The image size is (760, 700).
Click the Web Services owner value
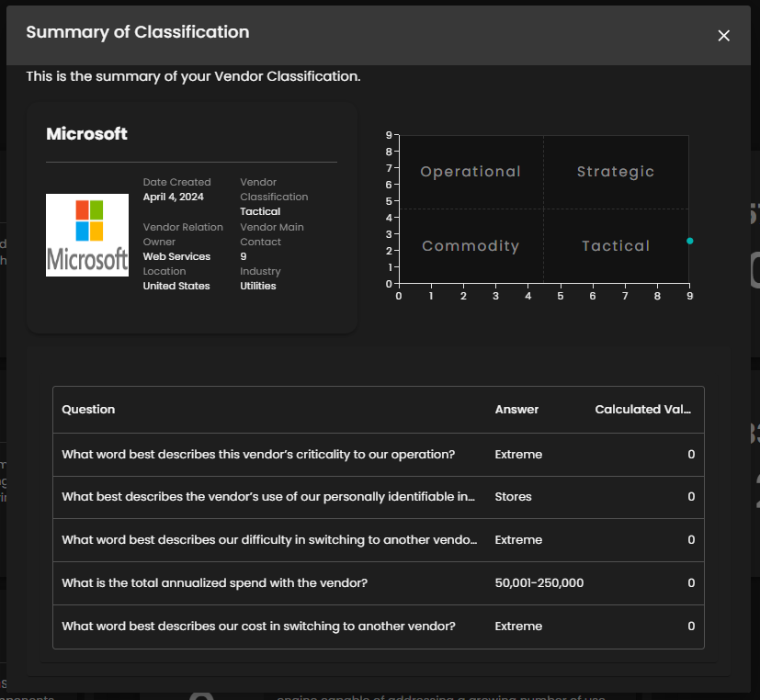click(176, 256)
